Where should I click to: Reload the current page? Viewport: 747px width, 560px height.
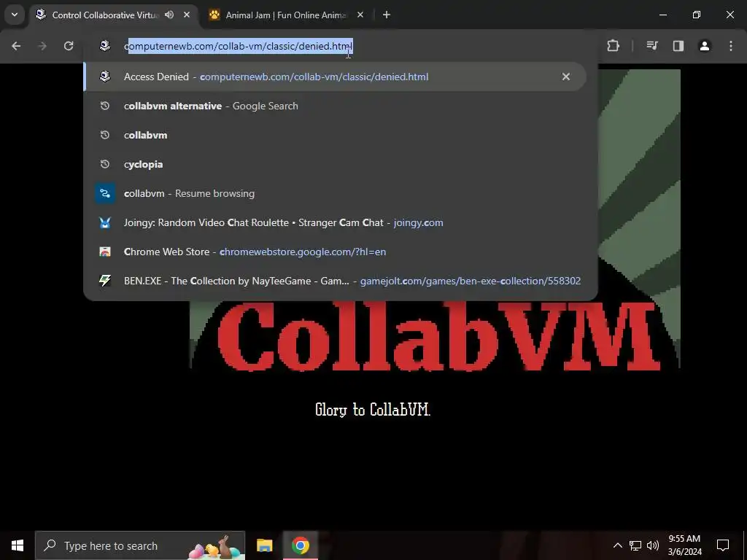tap(69, 46)
